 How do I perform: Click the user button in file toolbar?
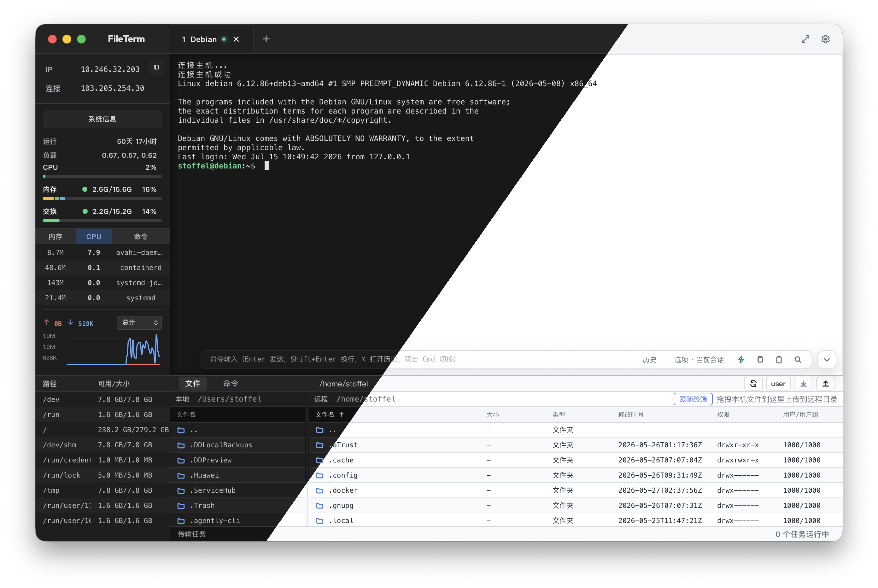pyautogui.click(x=778, y=384)
